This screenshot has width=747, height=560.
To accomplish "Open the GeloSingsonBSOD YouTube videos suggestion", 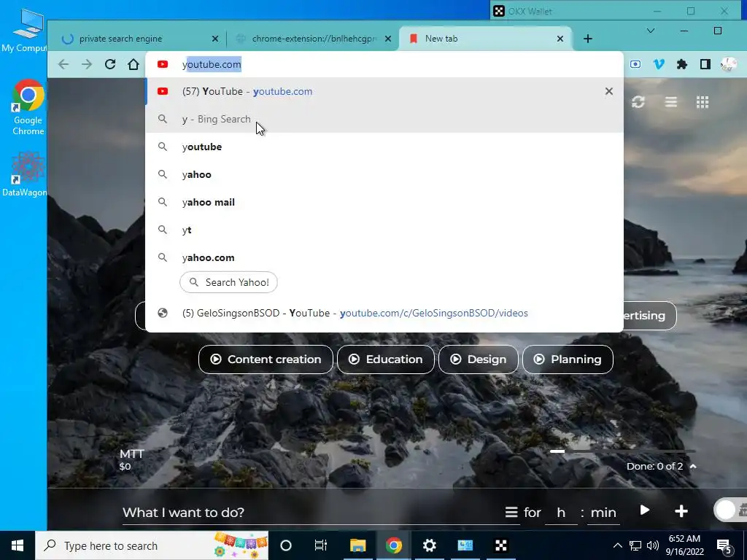I will click(x=384, y=313).
